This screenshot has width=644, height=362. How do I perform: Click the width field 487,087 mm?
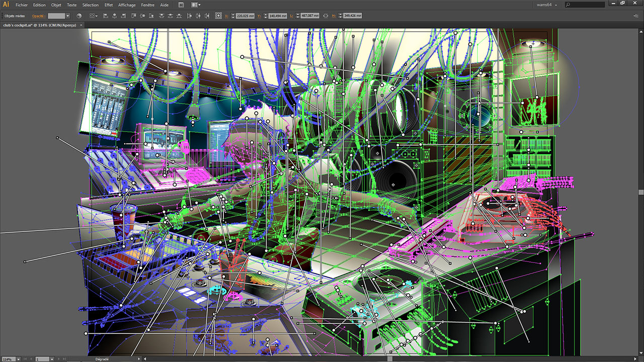point(310,16)
